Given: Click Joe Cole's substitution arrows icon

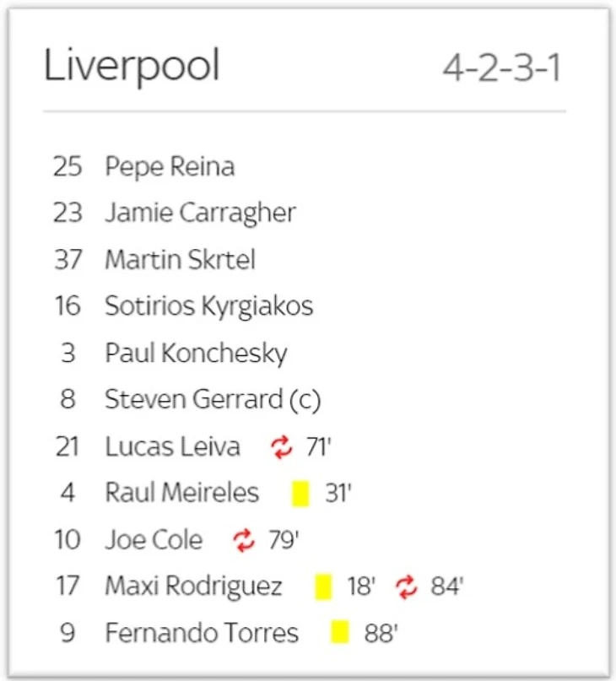Looking at the screenshot, I should [x=244, y=540].
